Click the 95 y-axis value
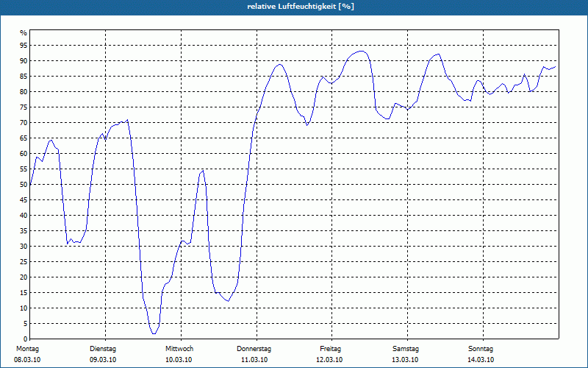The height and width of the screenshot is (368, 588). point(24,46)
